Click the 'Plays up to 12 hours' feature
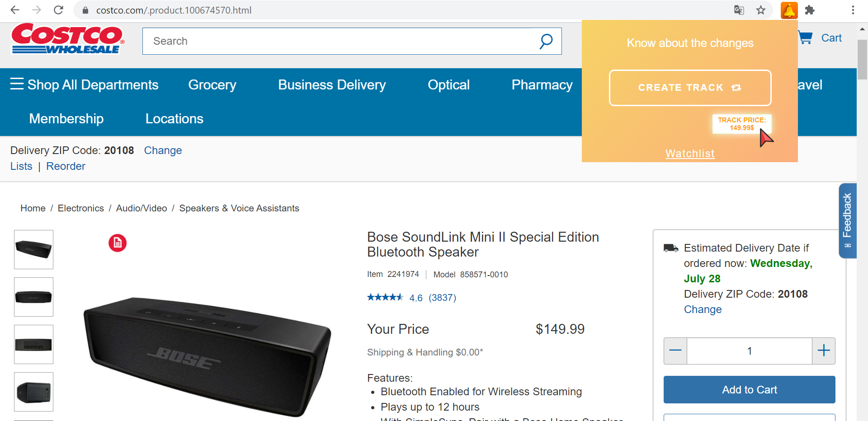The width and height of the screenshot is (868, 421). (x=430, y=407)
